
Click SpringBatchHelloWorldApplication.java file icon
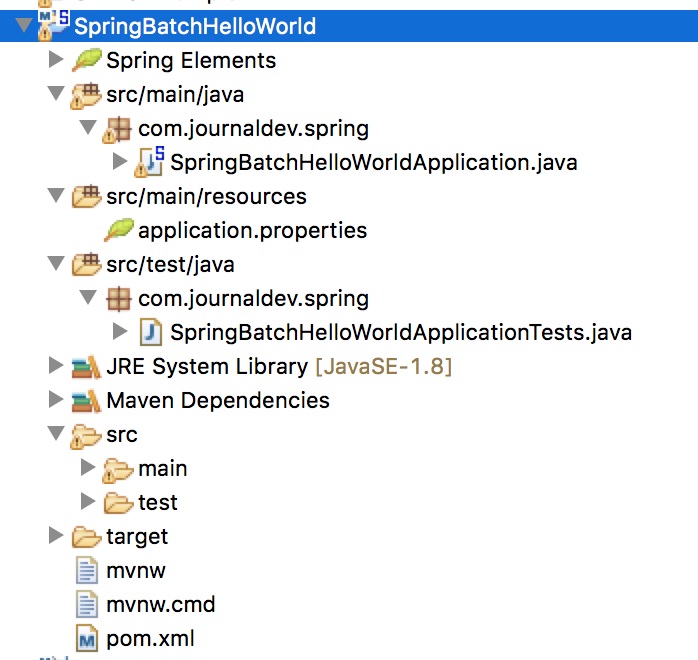pyautogui.click(x=150, y=162)
